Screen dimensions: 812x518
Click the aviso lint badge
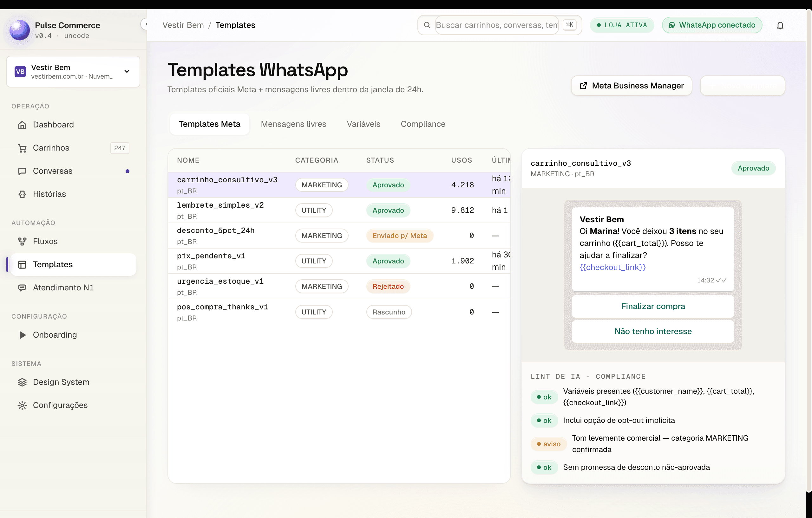548,444
